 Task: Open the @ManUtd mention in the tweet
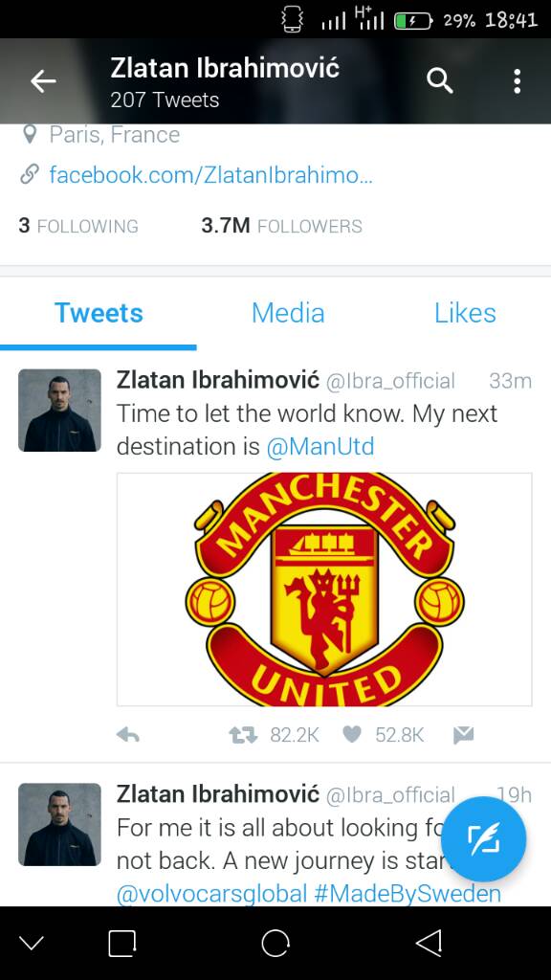click(x=320, y=447)
